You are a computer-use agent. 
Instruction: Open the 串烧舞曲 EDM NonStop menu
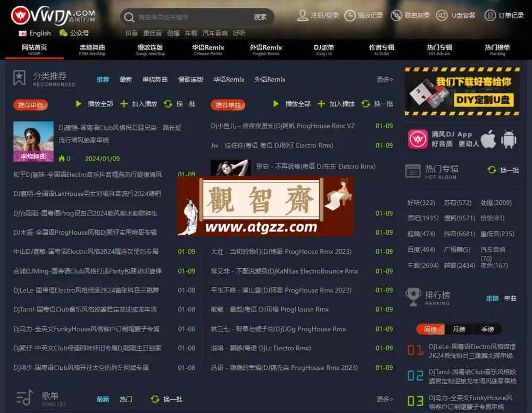[x=92, y=50]
